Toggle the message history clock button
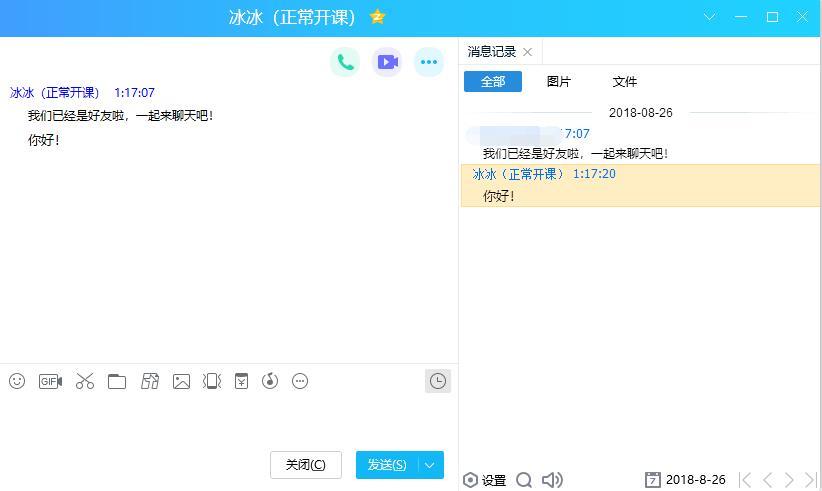Image resolution: width=822 pixels, height=491 pixels. pos(437,381)
